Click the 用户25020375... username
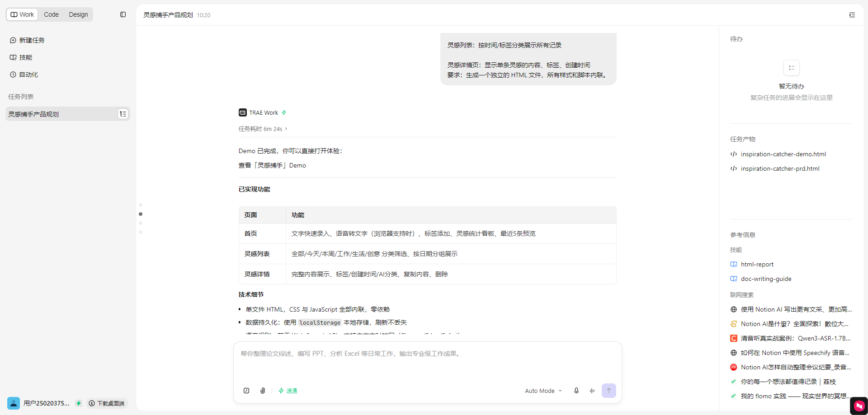The width and height of the screenshot is (868, 415). point(47,403)
